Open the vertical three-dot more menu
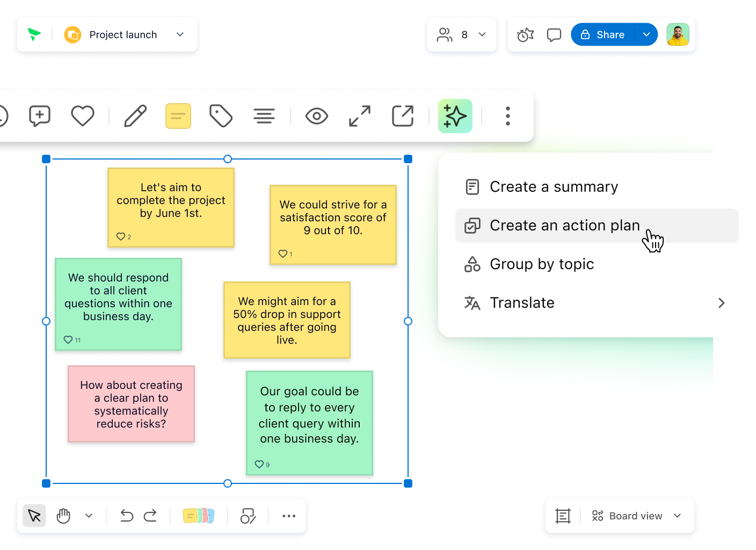Viewport: 756px width, 550px height. 507,116
